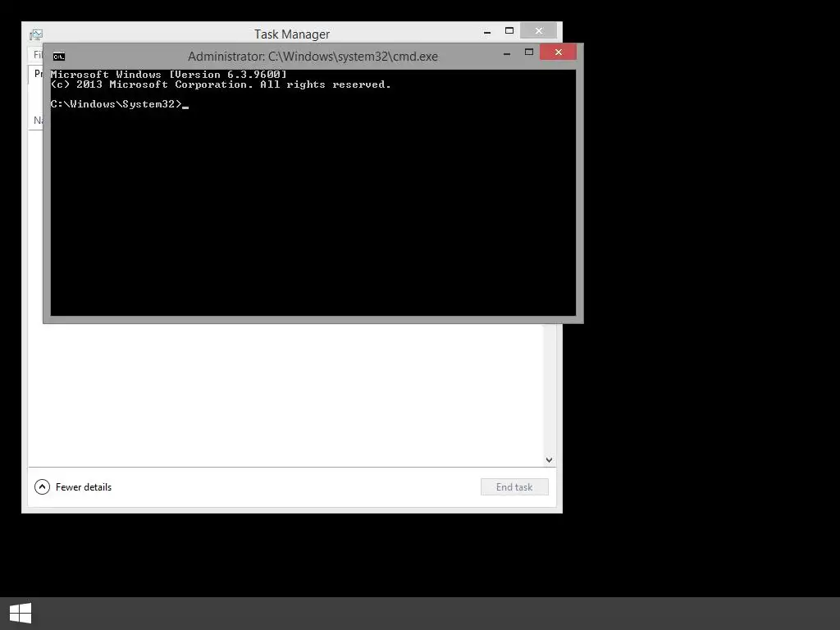This screenshot has height=630, width=840.
Task: Close the Task Manager window
Action: tap(538, 30)
